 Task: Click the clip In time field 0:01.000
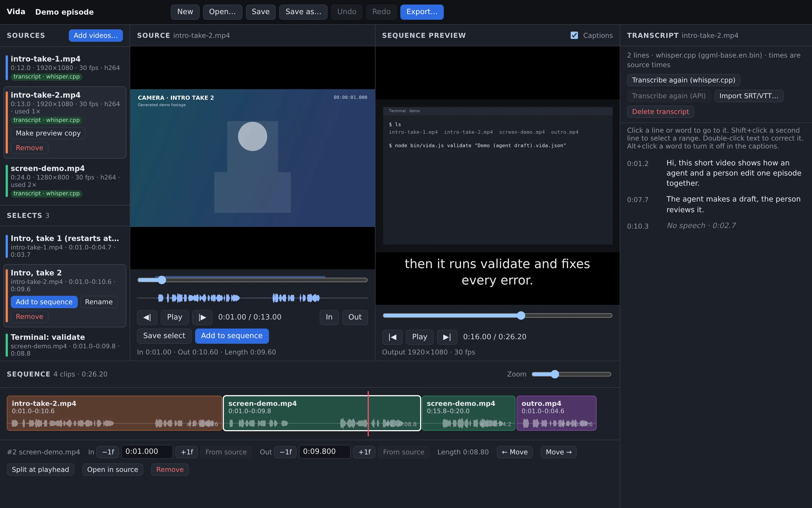click(147, 452)
